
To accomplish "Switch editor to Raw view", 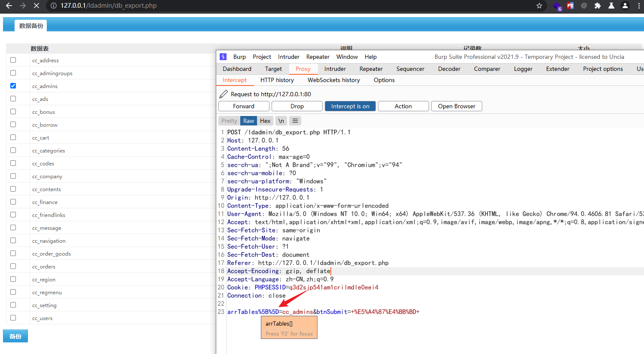I will (249, 121).
